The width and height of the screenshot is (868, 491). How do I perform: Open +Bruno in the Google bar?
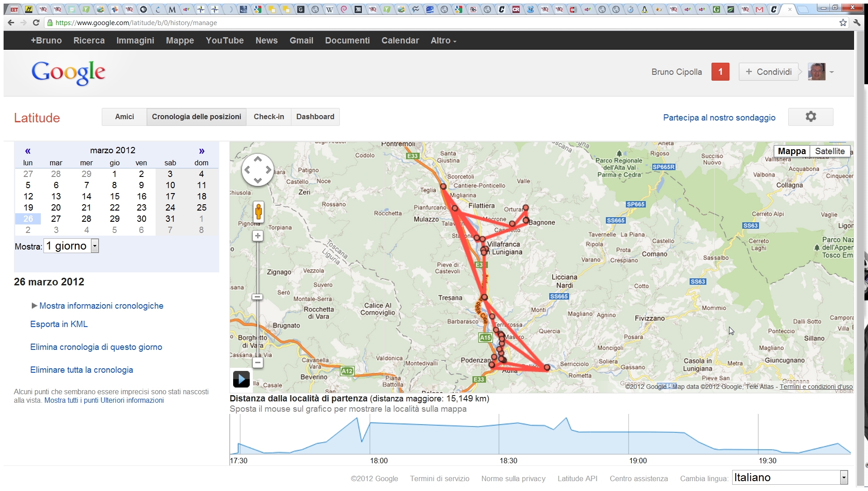tap(46, 40)
